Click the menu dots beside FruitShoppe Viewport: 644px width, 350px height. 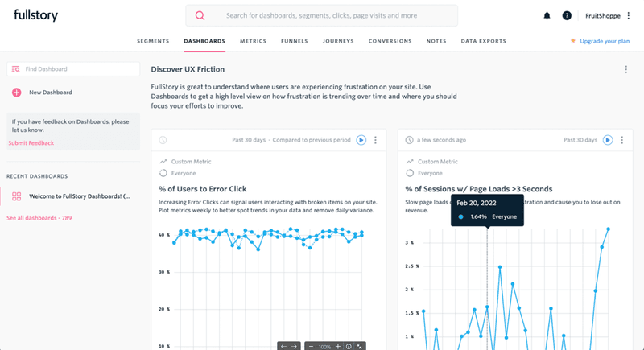[629, 15]
